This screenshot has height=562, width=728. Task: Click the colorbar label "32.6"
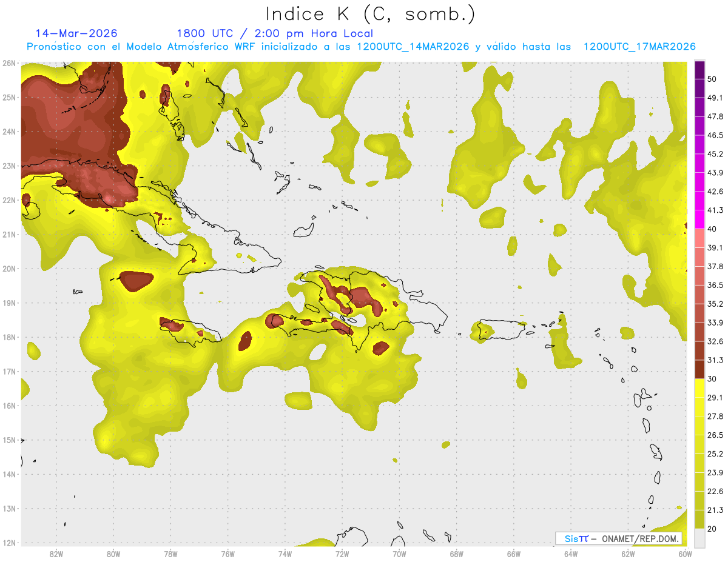pos(715,341)
